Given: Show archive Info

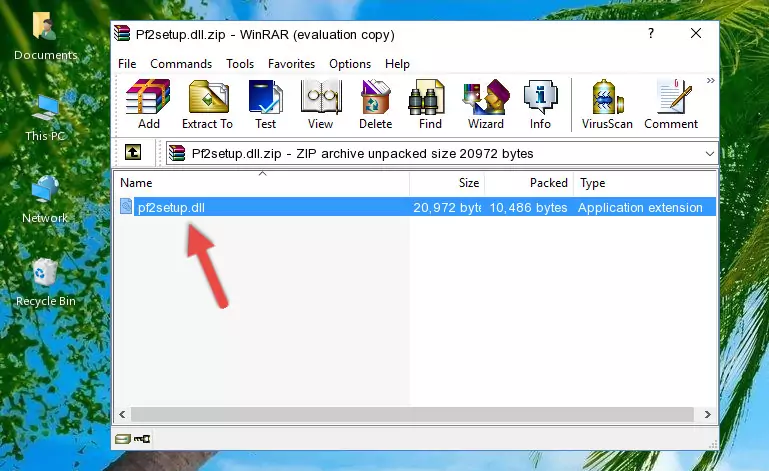Looking at the screenshot, I should (540, 104).
